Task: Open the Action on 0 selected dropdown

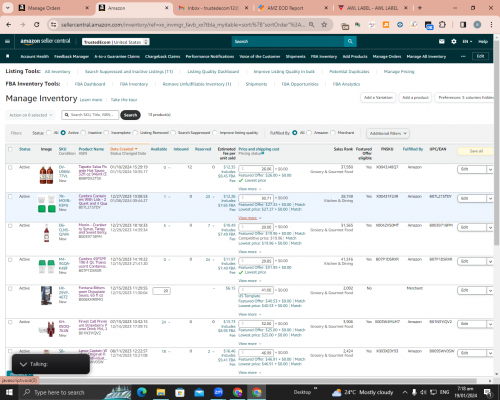Action: [x=30, y=115]
